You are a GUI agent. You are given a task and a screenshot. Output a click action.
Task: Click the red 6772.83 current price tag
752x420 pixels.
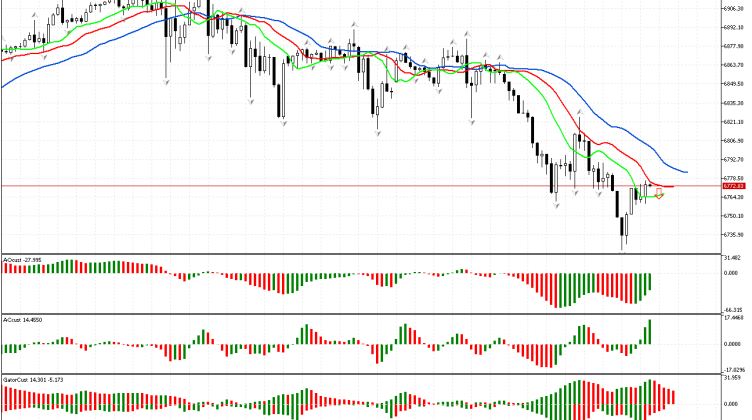coord(734,186)
